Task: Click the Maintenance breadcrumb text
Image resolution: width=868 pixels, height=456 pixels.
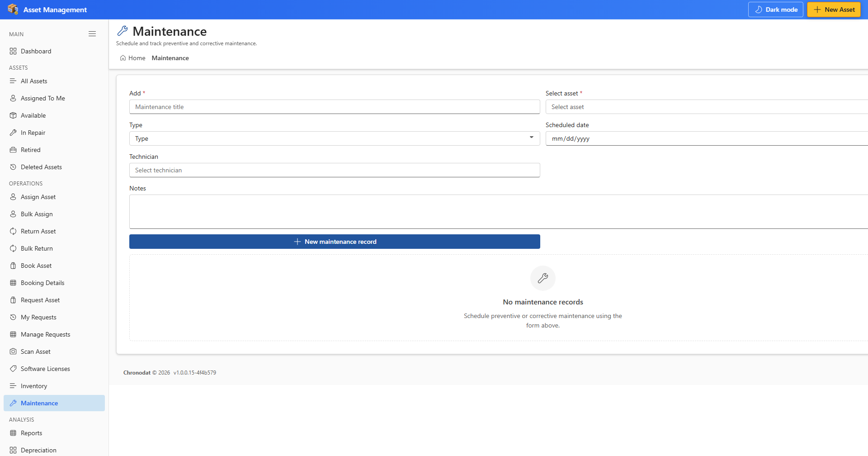Action: tap(170, 58)
